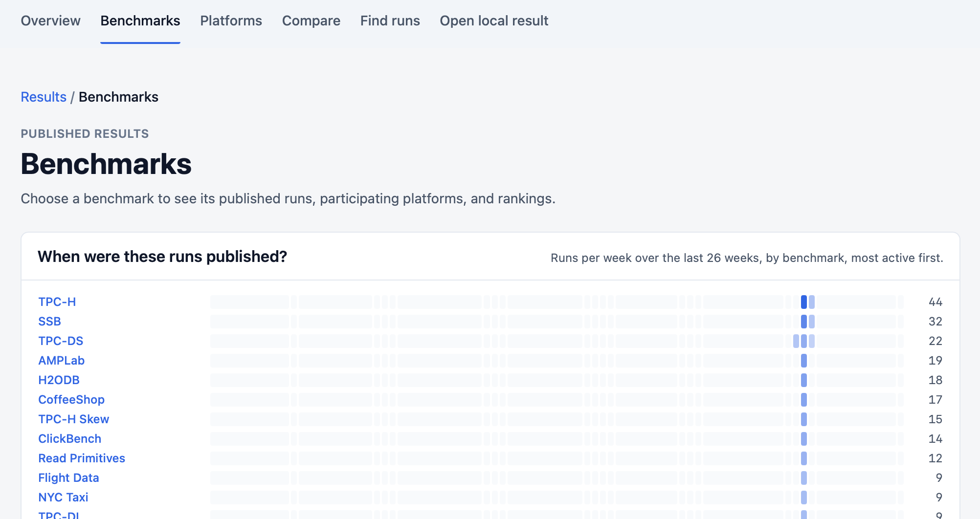Click the 'When were these runs published?' heading

pos(162,257)
